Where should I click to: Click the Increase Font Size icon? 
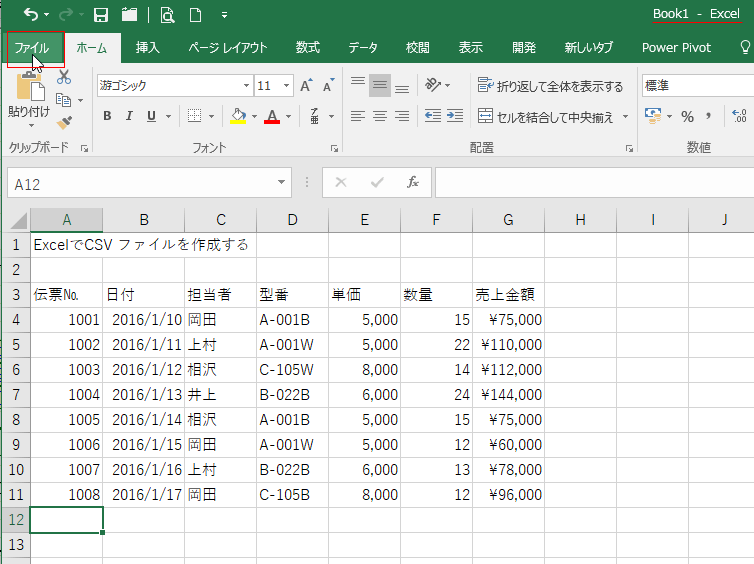pyautogui.click(x=307, y=86)
